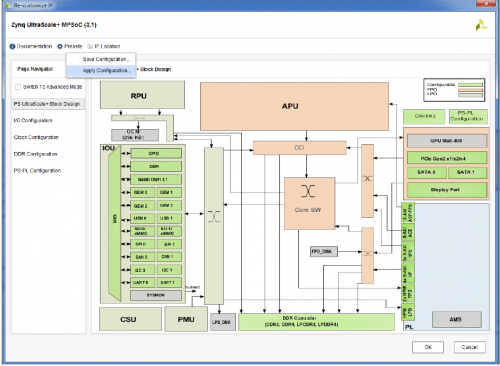Click the CCI block
Image resolution: width=500 pixels, height=366 pixels.
tap(300, 148)
